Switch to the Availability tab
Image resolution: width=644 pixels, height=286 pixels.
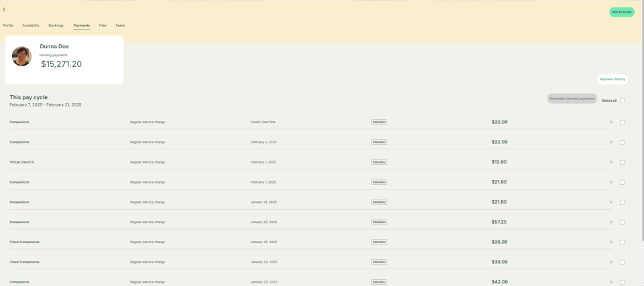[x=31, y=25]
